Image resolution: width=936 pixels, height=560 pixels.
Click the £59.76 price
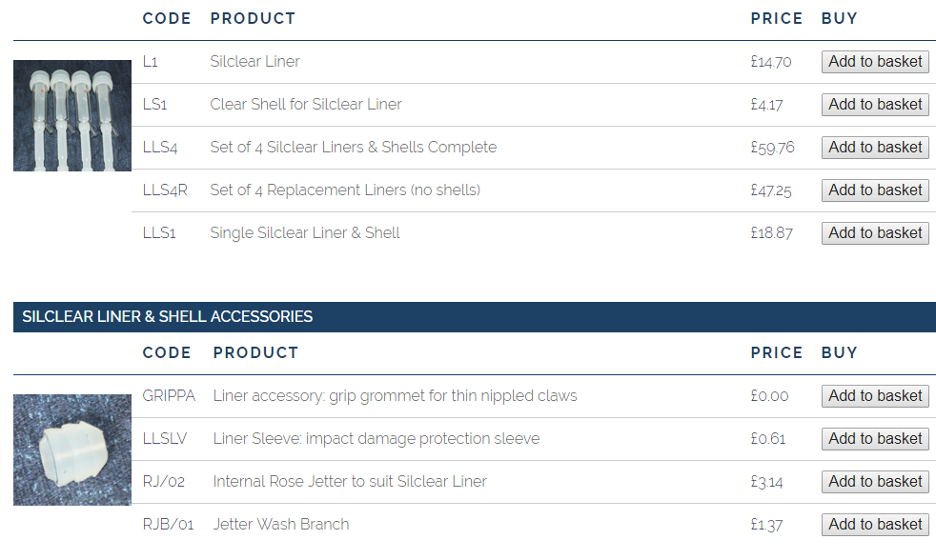[x=772, y=148]
